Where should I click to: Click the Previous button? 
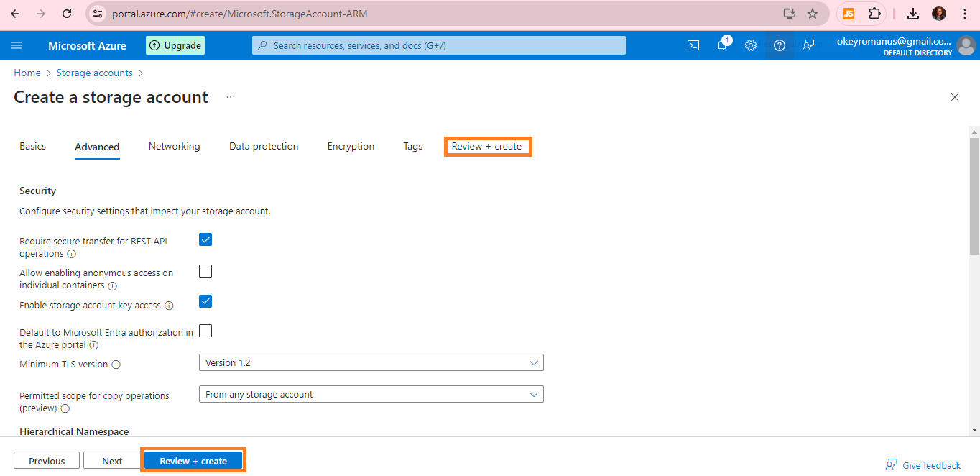(47, 461)
